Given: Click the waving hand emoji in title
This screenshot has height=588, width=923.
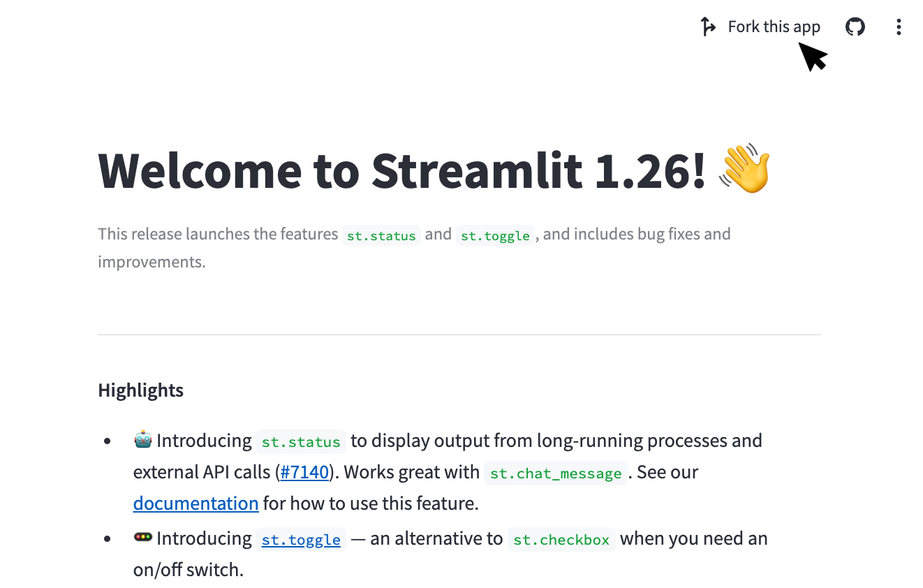Looking at the screenshot, I should 744,169.
